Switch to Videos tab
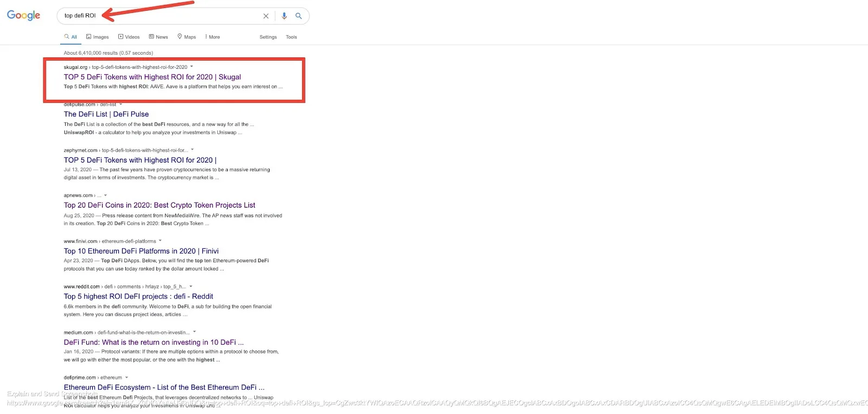This screenshot has height=414, width=868. (x=129, y=37)
